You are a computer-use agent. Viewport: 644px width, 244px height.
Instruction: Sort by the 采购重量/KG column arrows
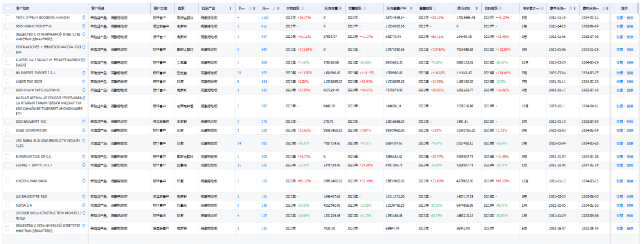412,8
